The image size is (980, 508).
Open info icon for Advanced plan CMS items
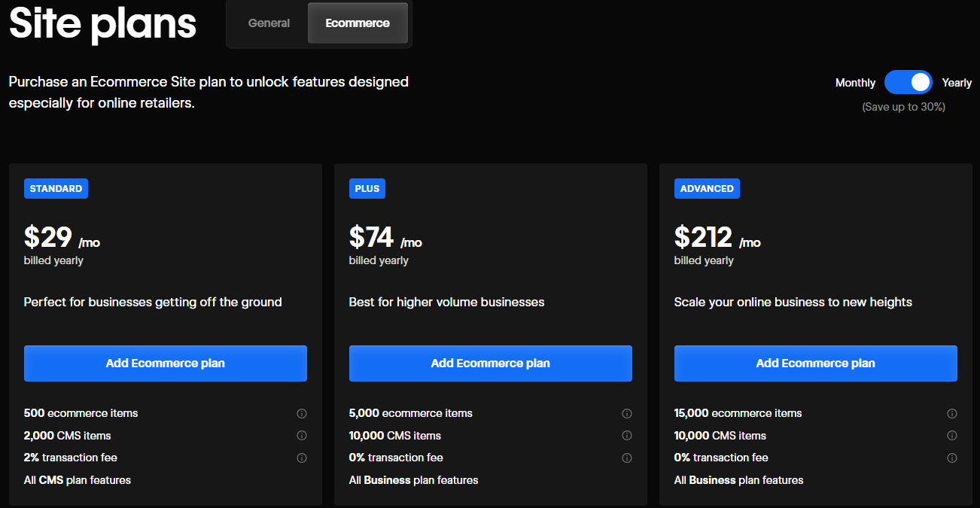click(952, 435)
